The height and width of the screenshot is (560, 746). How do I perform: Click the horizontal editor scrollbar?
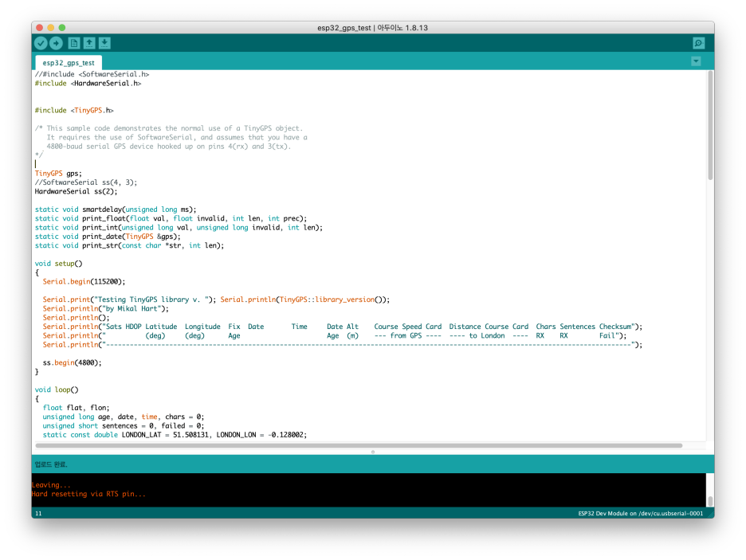point(359,445)
